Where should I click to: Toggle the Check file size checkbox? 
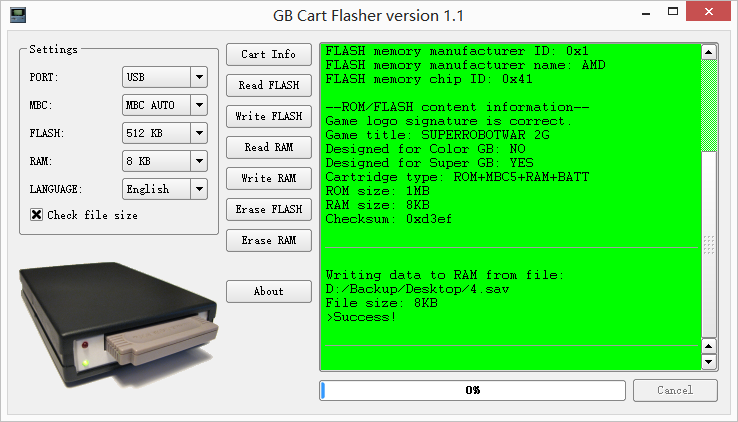[37, 215]
